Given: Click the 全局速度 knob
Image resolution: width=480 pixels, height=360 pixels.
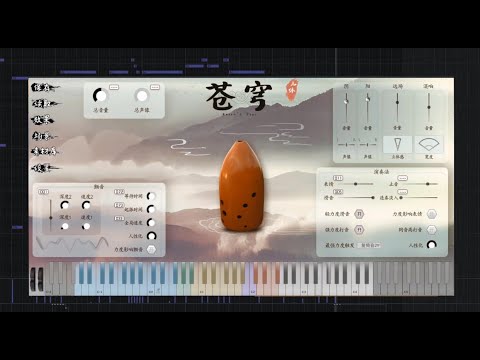Looking at the screenshot, I should 151,222.
